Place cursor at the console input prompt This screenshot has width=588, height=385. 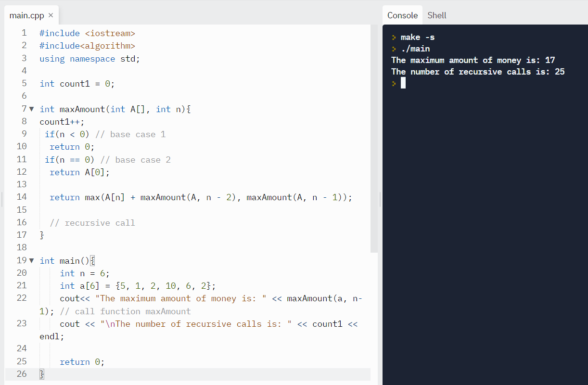point(403,82)
